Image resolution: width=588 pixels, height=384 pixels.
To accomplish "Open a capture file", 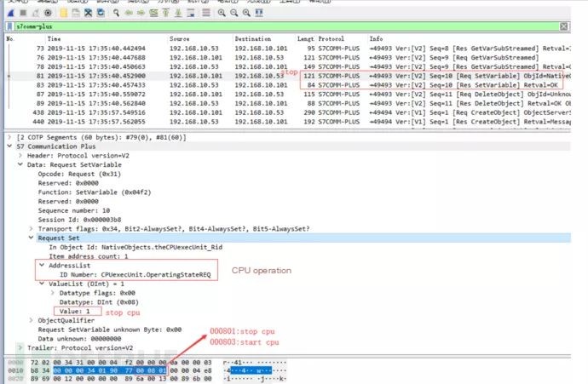I will pyautogui.click(x=63, y=13).
